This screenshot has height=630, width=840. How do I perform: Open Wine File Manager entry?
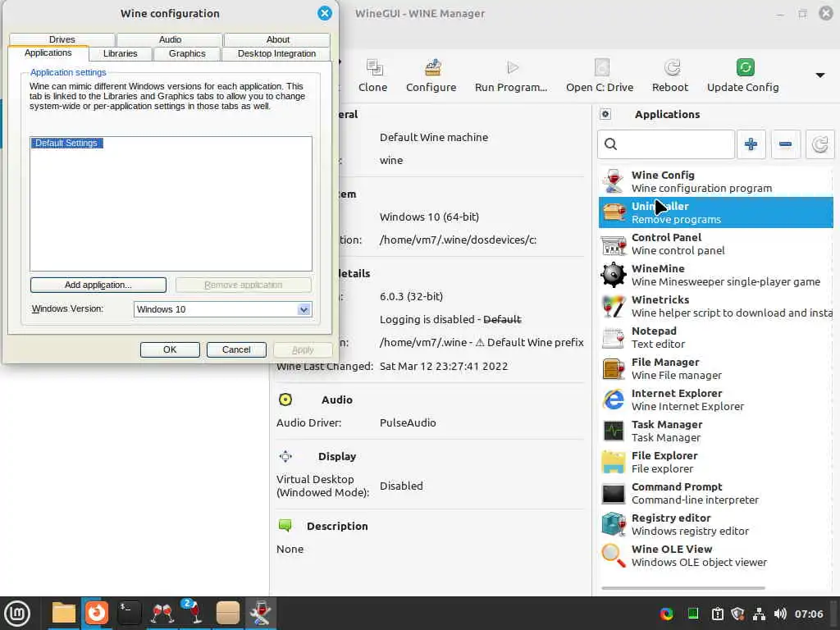pos(715,368)
